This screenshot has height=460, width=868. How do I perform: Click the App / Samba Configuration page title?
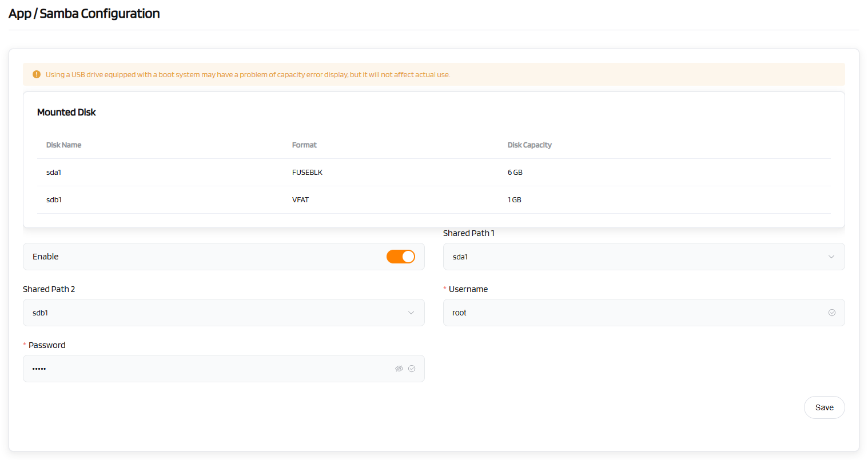click(x=84, y=14)
